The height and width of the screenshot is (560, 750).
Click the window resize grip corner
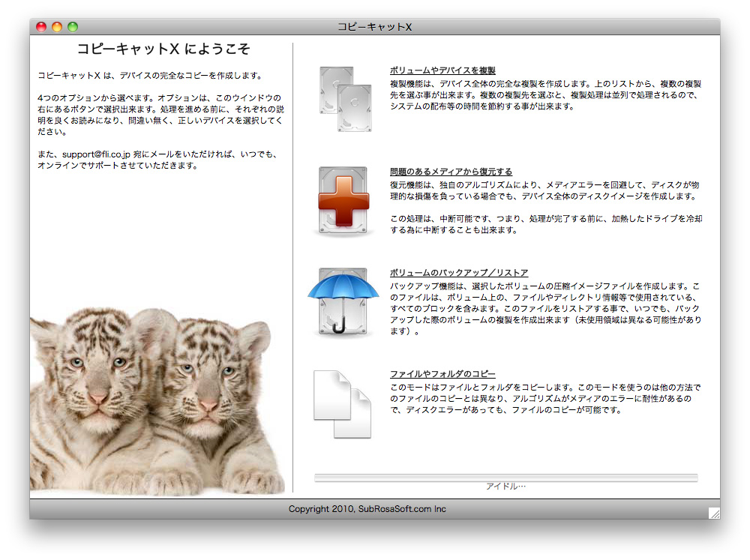click(714, 513)
